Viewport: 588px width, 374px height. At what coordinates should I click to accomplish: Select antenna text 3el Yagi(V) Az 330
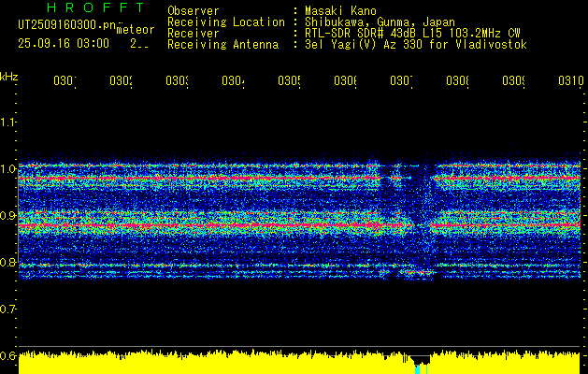(x=366, y=45)
